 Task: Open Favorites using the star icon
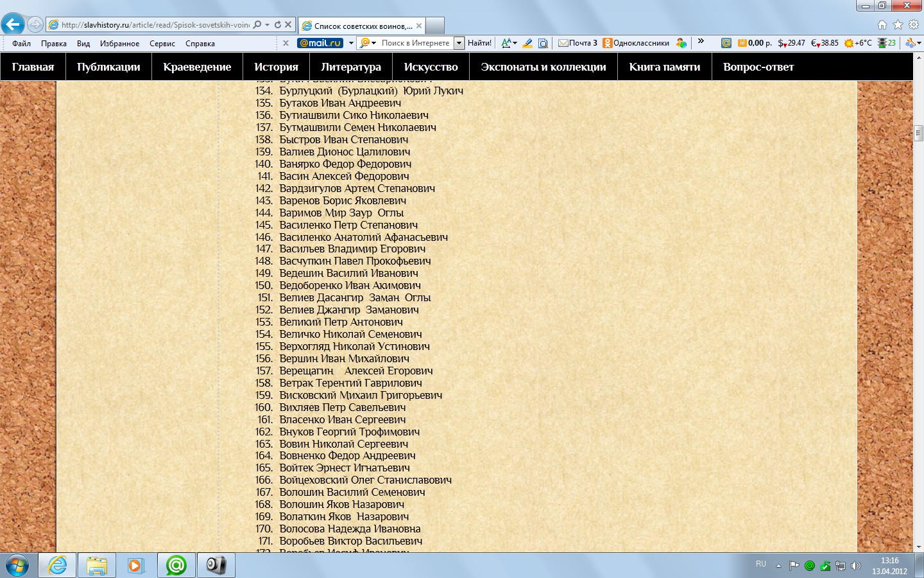click(898, 24)
